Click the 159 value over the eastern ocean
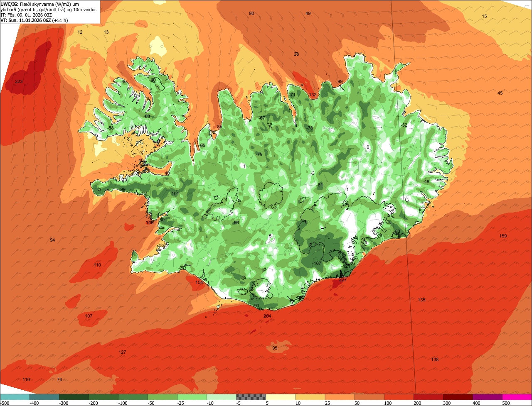 tap(503, 236)
